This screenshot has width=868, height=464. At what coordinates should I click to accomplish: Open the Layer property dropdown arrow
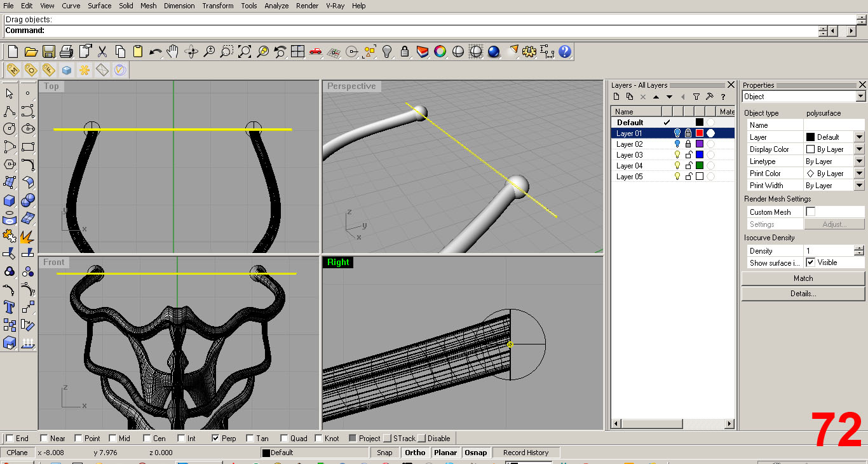pos(859,137)
